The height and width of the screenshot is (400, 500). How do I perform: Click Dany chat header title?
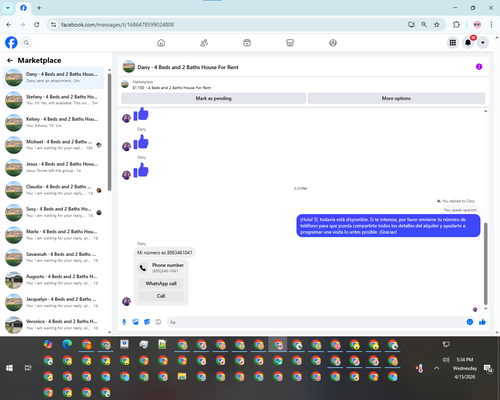188,67
